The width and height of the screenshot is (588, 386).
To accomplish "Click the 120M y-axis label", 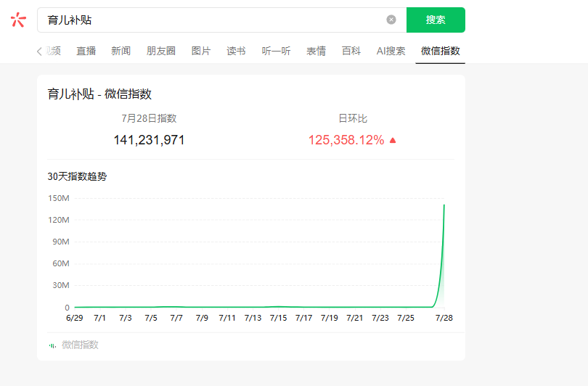I will (x=59, y=220).
